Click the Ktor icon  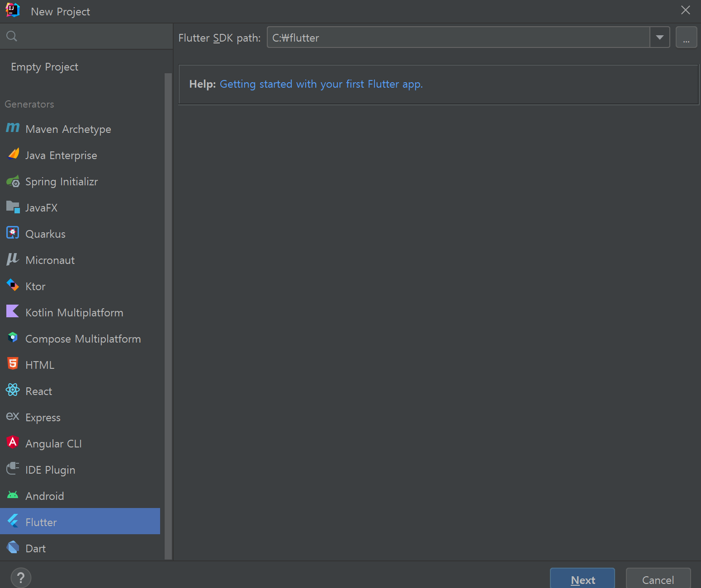(13, 285)
